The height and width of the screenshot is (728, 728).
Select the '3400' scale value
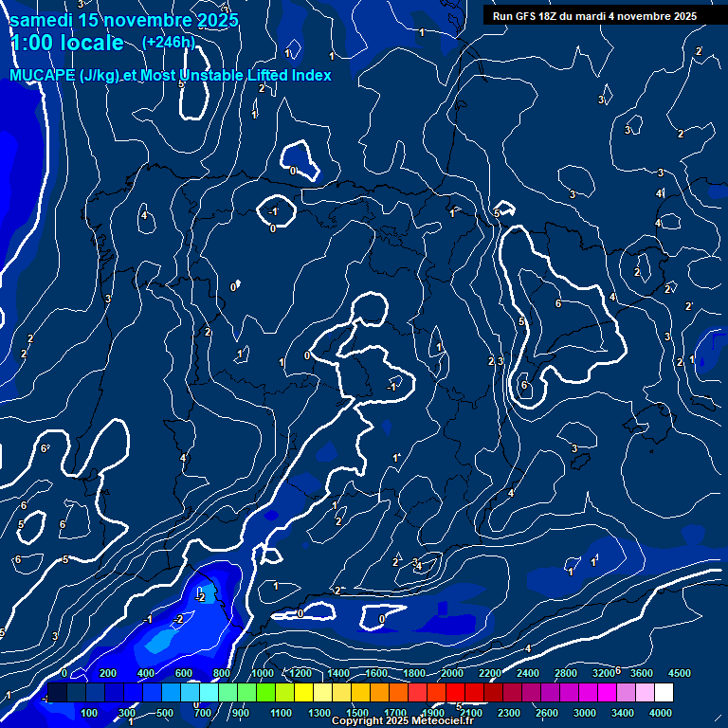623,713
